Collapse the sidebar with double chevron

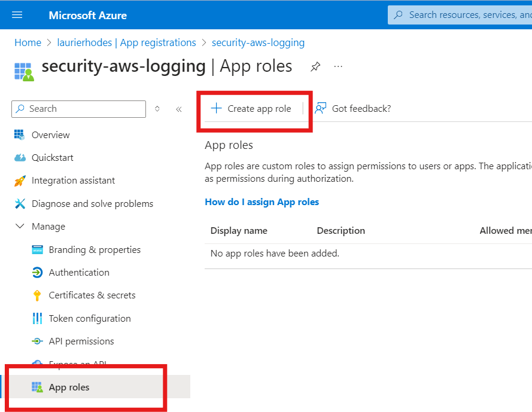(x=179, y=109)
